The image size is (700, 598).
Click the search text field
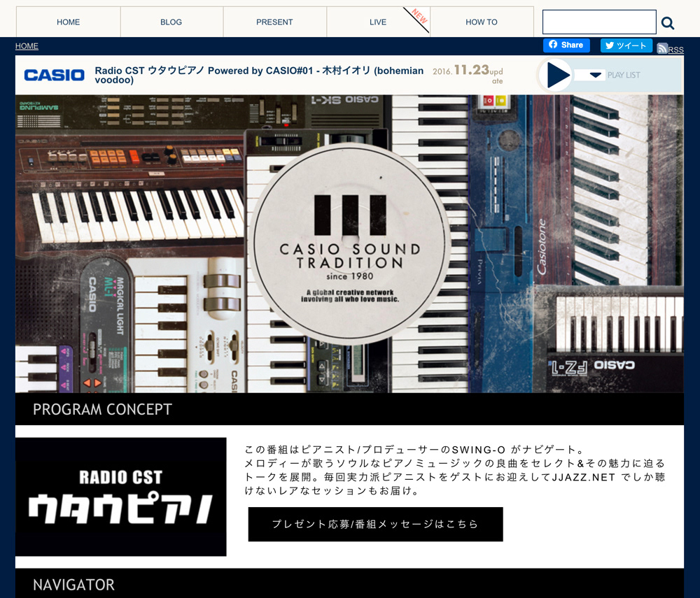[x=599, y=22]
